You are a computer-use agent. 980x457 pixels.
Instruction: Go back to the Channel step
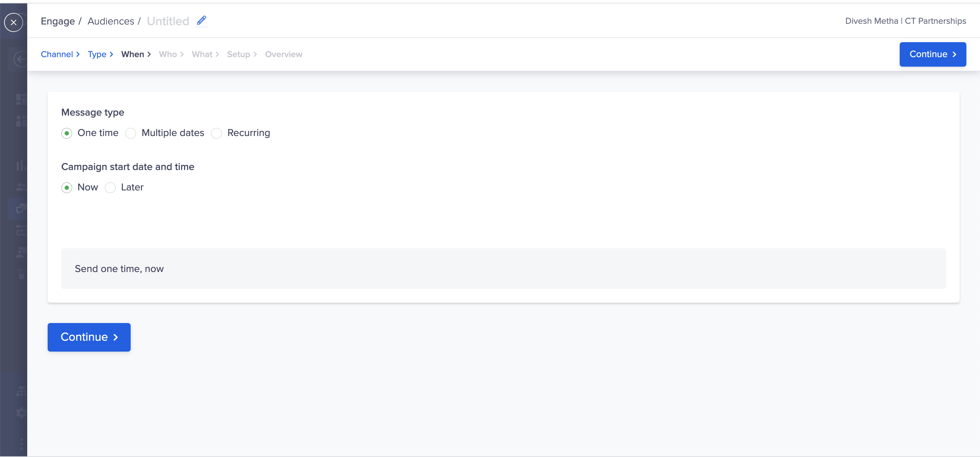pos(57,54)
